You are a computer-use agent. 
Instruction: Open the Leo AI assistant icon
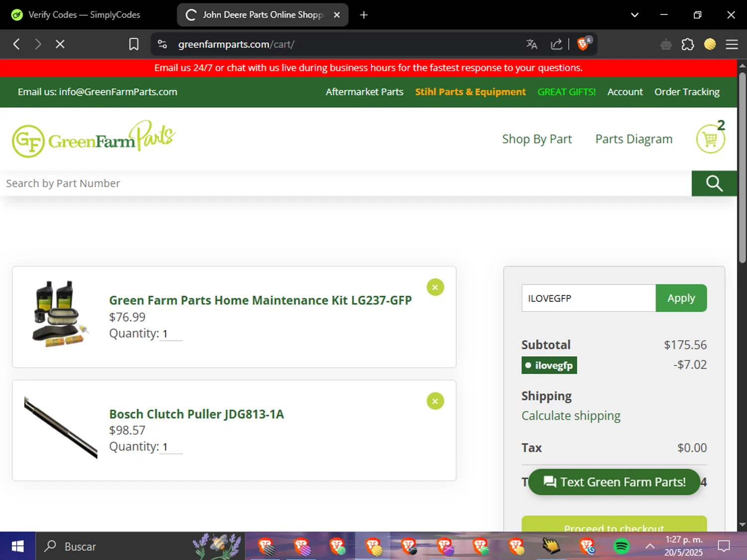[x=666, y=44]
